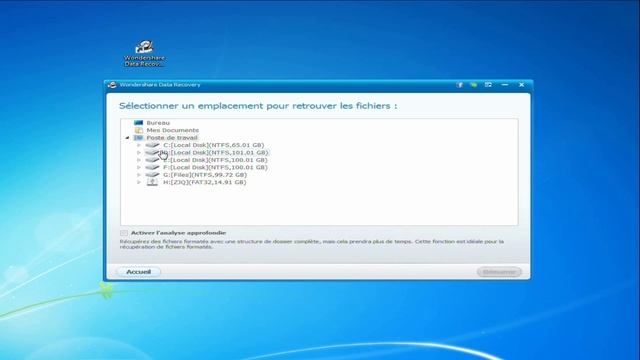Open Wondershare Data Recovery desktop shortcut
The width and height of the screenshot is (640, 360).
click(144, 53)
